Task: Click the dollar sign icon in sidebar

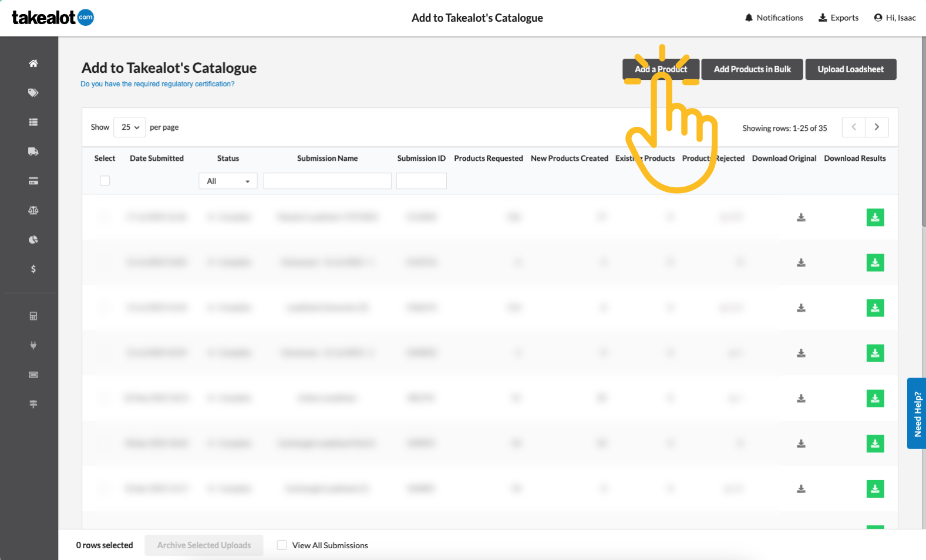Action: pos(33,269)
